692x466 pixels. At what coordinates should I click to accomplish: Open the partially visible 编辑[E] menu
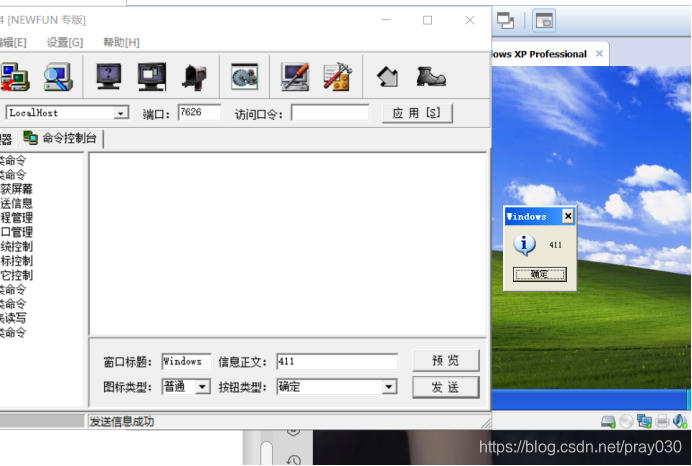(x=13, y=42)
